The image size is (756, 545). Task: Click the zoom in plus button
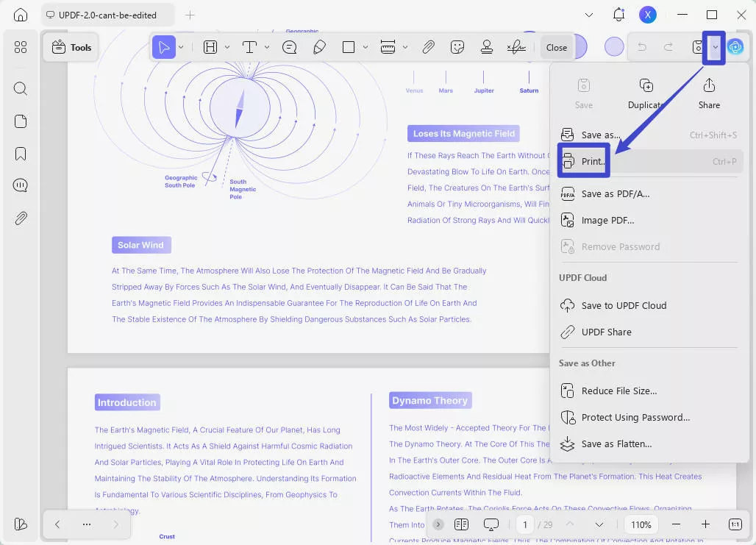[705, 524]
